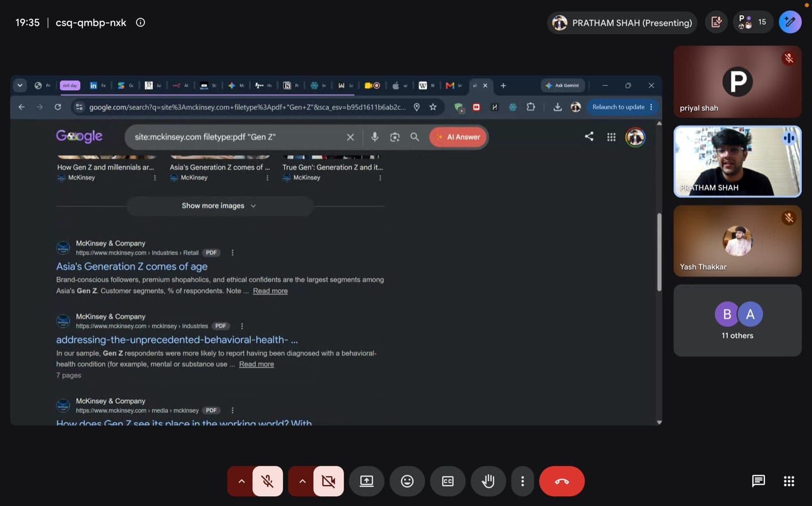Viewport: 812px width, 506px height.
Task: Select Yash Thakkar participant tile
Action: point(737,241)
